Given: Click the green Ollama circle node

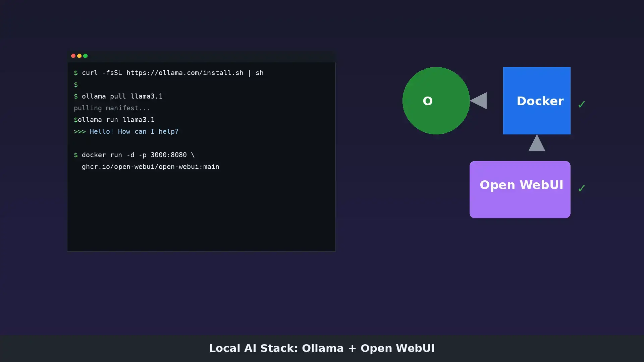Looking at the screenshot, I should (436, 101).
